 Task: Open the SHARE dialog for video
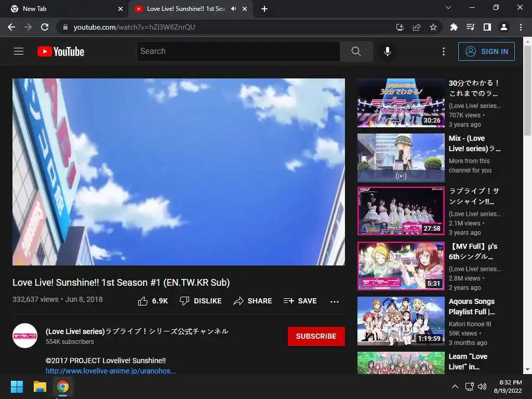(x=253, y=301)
